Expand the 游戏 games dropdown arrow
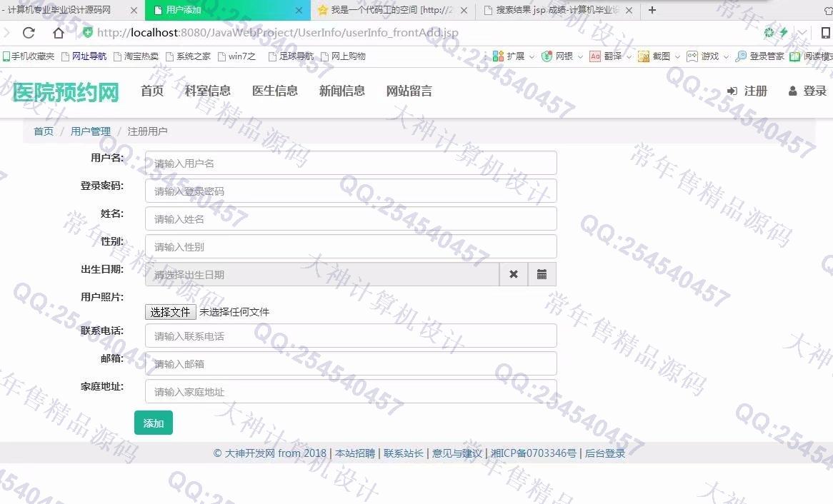This screenshot has width=833, height=504. click(725, 56)
